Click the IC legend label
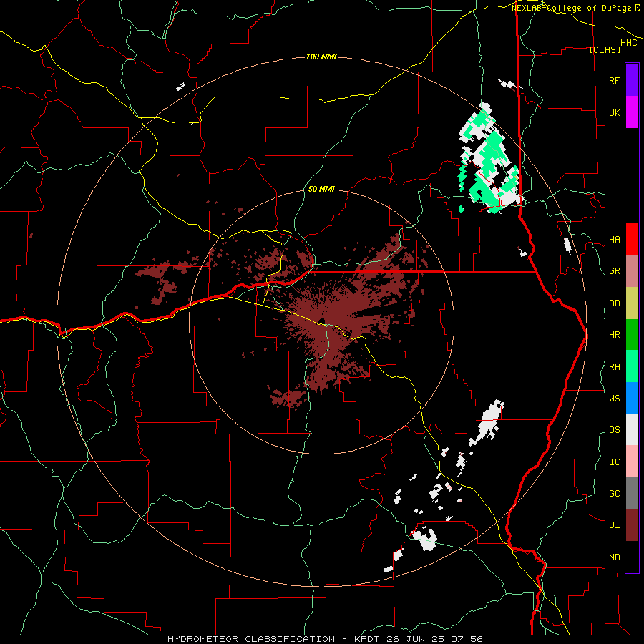Viewport: 644px width, 644px height. pyautogui.click(x=614, y=462)
